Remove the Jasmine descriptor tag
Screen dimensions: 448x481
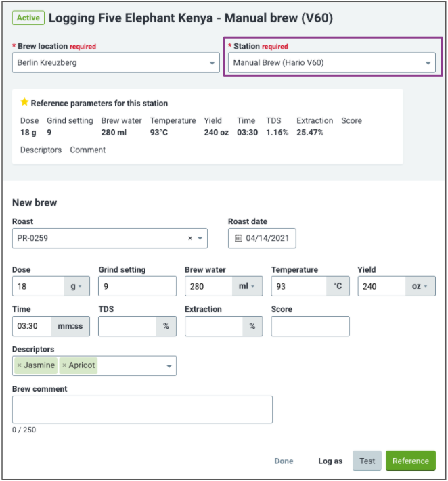(x=20, y=365)
